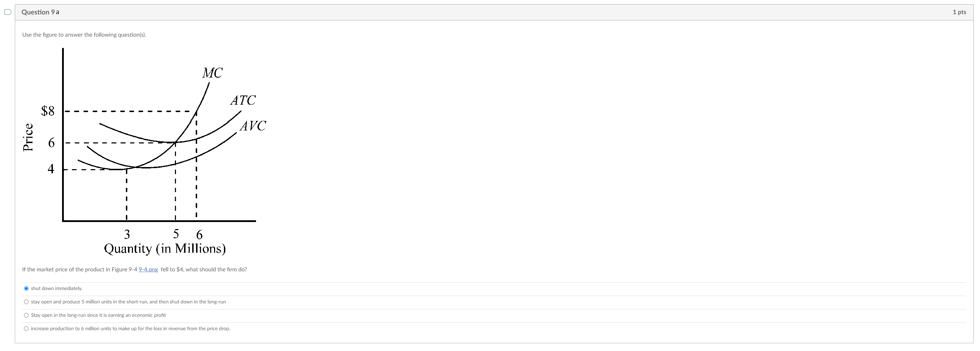Click the quantity value 6 on the axis

(199, 234)
